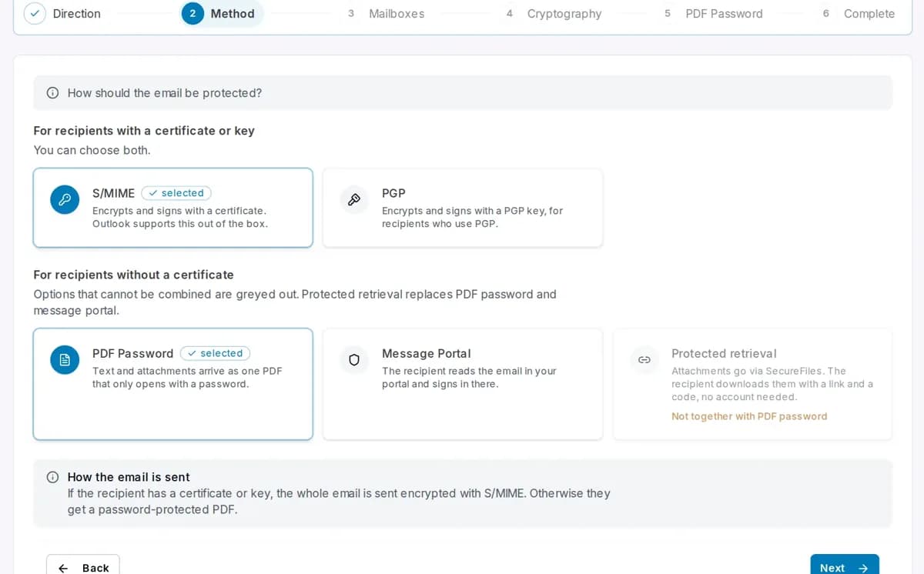
Task: Jump to the Complete step
Action: pos(858,13)
